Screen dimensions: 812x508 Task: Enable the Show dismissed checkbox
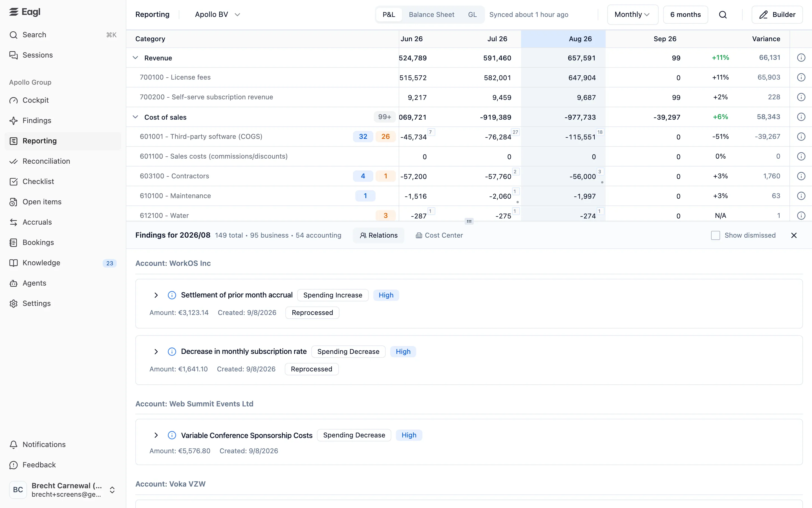tap(715, 236)
